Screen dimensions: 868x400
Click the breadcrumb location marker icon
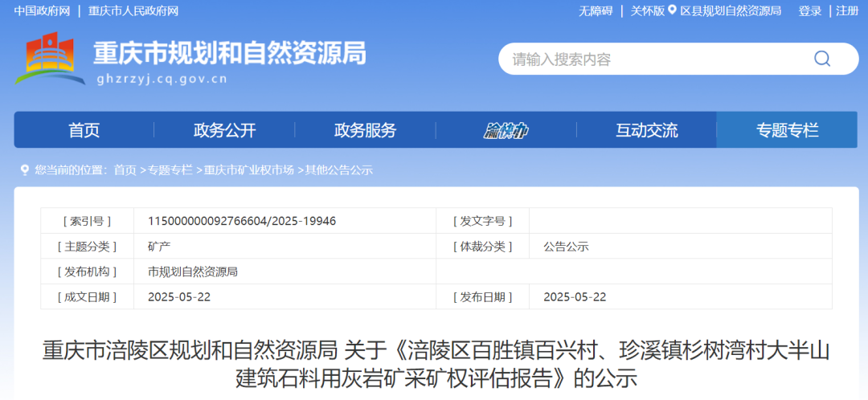coord(24,170)
